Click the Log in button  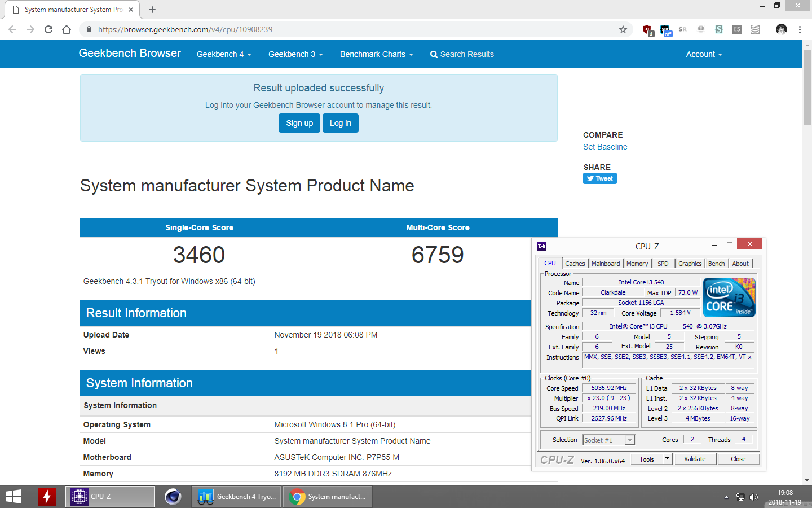click(341, 123)
